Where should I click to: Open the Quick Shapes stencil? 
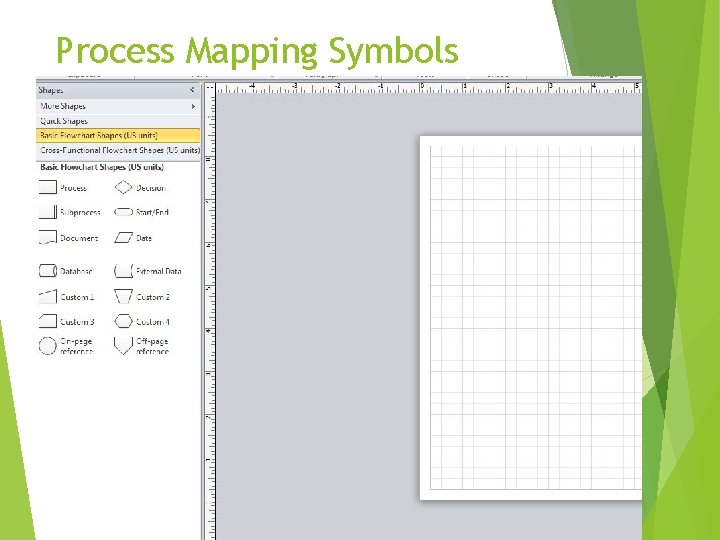point(118,121)
